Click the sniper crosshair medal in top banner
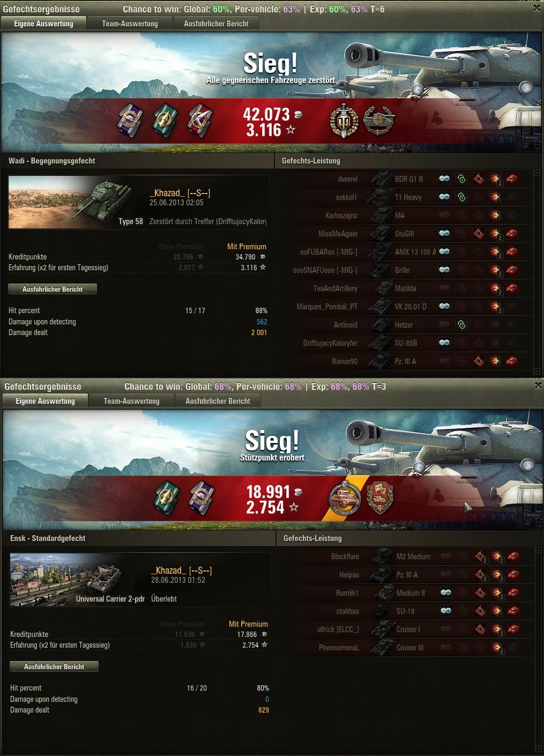 pos(379,121)
